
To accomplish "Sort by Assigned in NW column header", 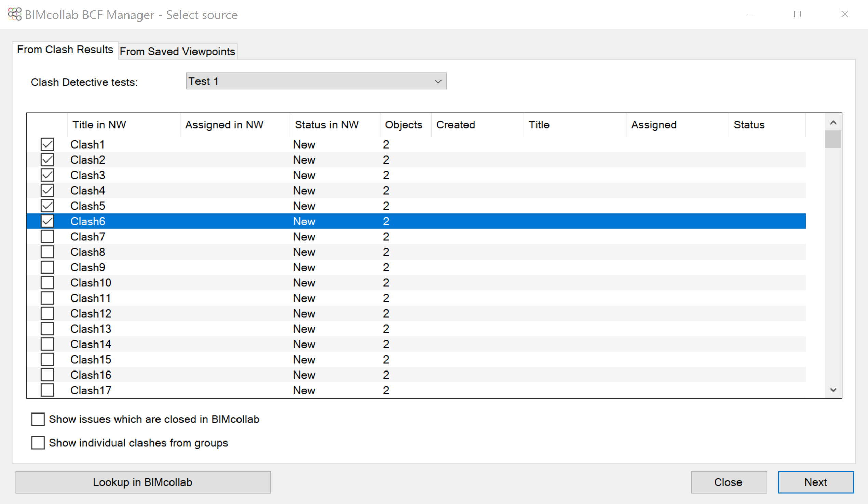I will pyautogui.click(x=235, y=125).
